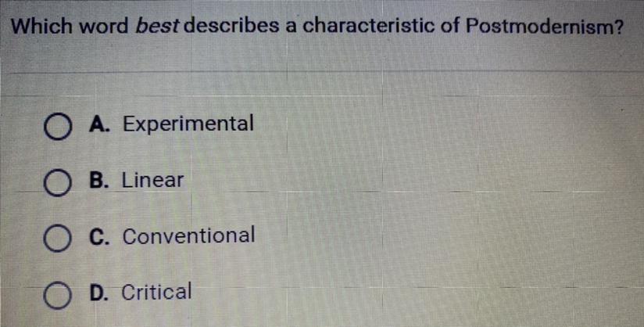Select the radio button for option A
The image size is (644, 327).
58,127
